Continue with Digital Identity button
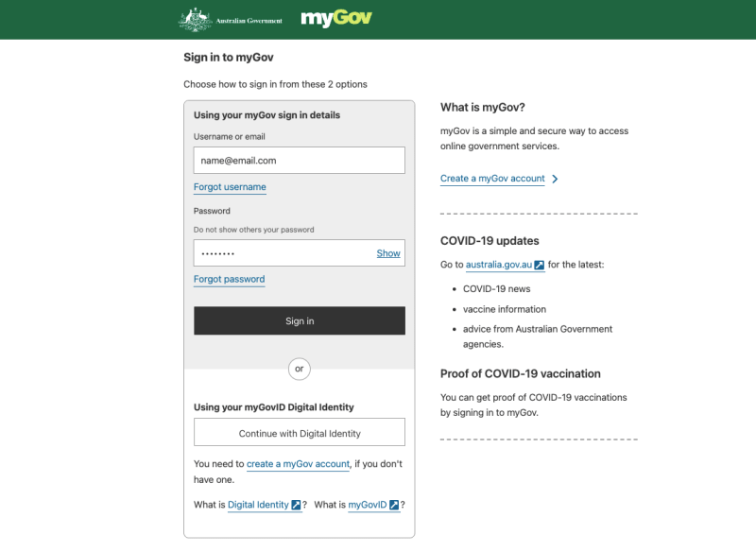 (299, 434)
